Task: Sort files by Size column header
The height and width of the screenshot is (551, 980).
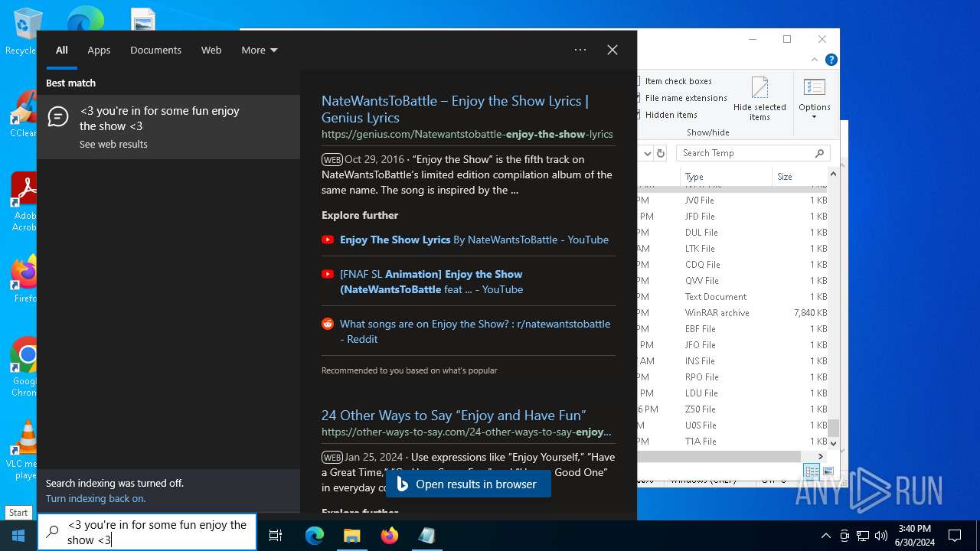Action: tap(799, 177)
